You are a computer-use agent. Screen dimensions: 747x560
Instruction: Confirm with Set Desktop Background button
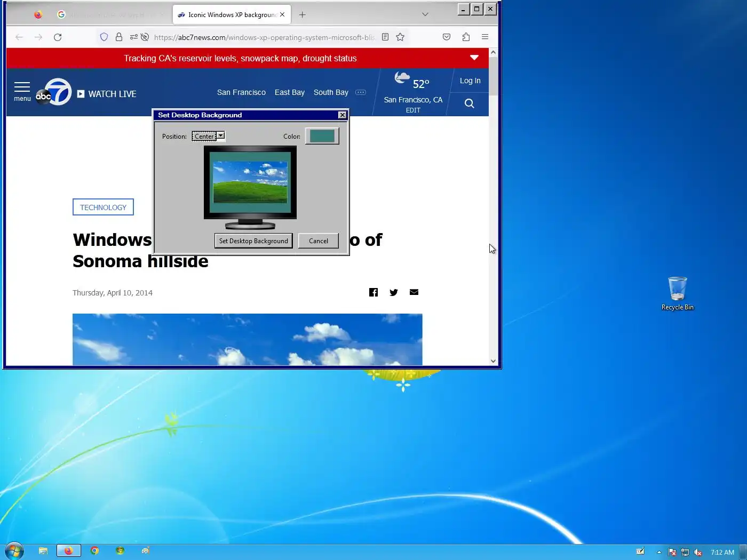coord(253,241)
